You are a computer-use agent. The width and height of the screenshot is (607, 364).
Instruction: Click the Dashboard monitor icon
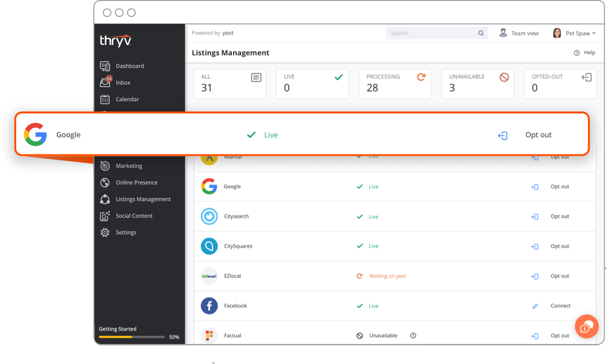[x=105, y=66]
